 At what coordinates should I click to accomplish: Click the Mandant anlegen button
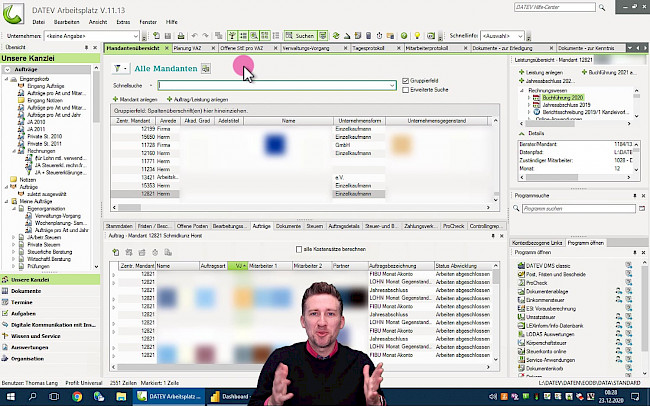pos(134,101)
